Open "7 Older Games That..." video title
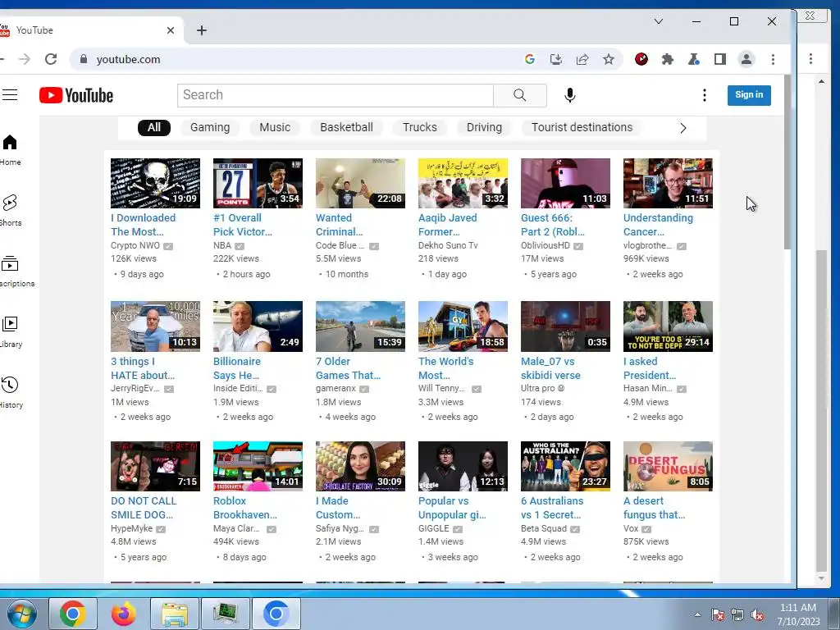Image resolution: width=840 pixels, height=630 pixels. tap(348, 368)
